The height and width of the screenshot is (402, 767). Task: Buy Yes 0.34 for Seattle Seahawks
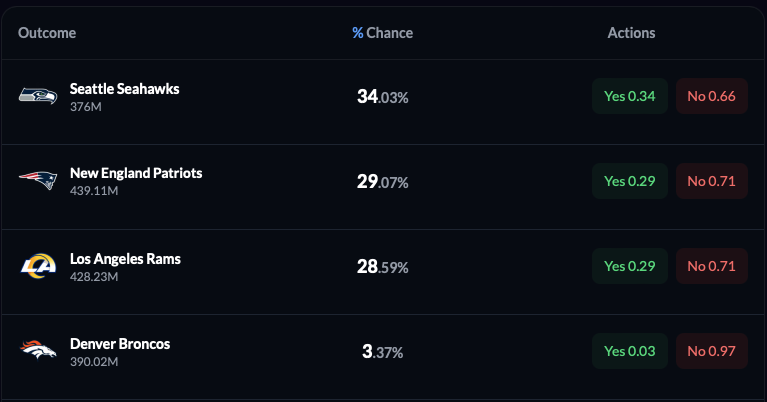tap(629, 96)
